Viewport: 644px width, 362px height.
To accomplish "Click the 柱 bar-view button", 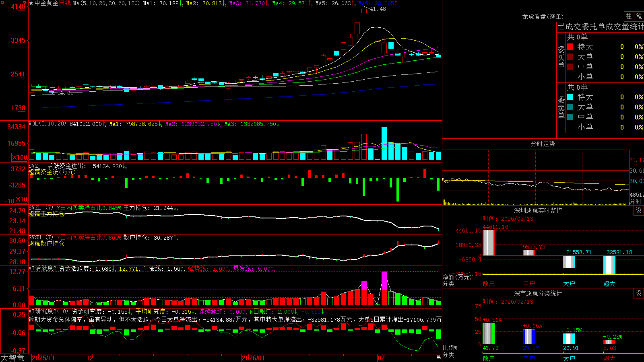I will click(629, 16).
